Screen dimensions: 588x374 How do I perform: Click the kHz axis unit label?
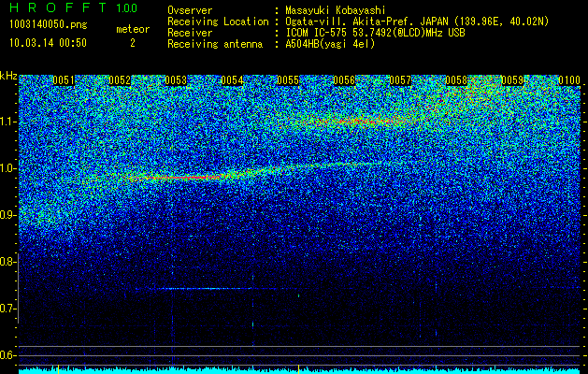8,76
